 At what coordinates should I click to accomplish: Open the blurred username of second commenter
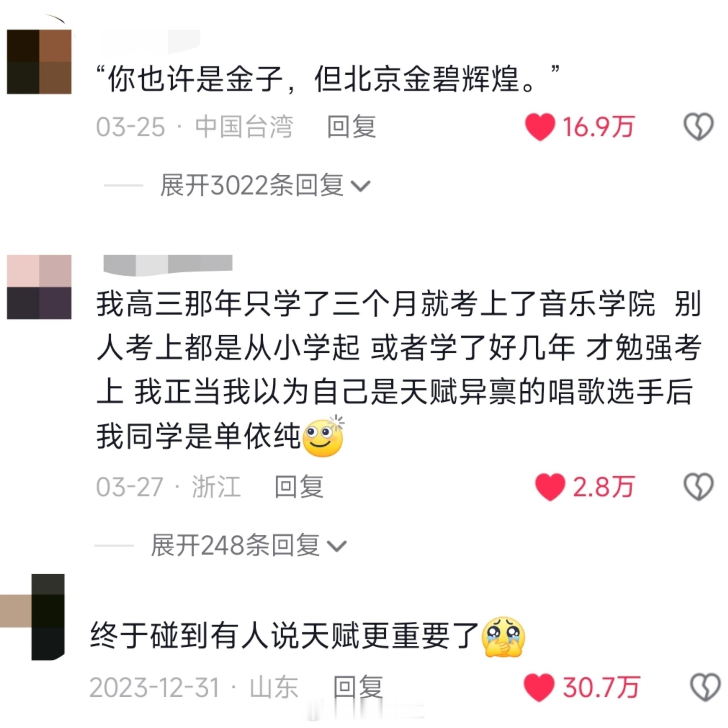(168, 264)
